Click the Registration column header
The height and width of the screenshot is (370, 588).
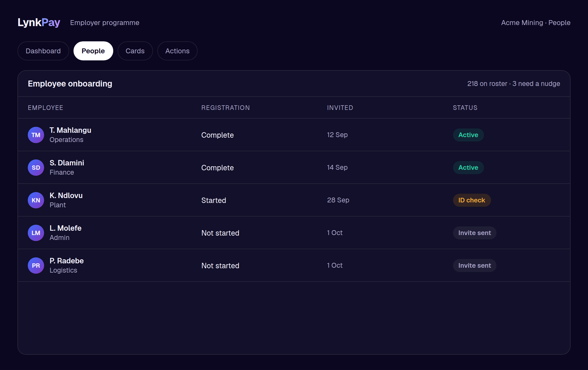pyautogui.click(x=225, y=108)
